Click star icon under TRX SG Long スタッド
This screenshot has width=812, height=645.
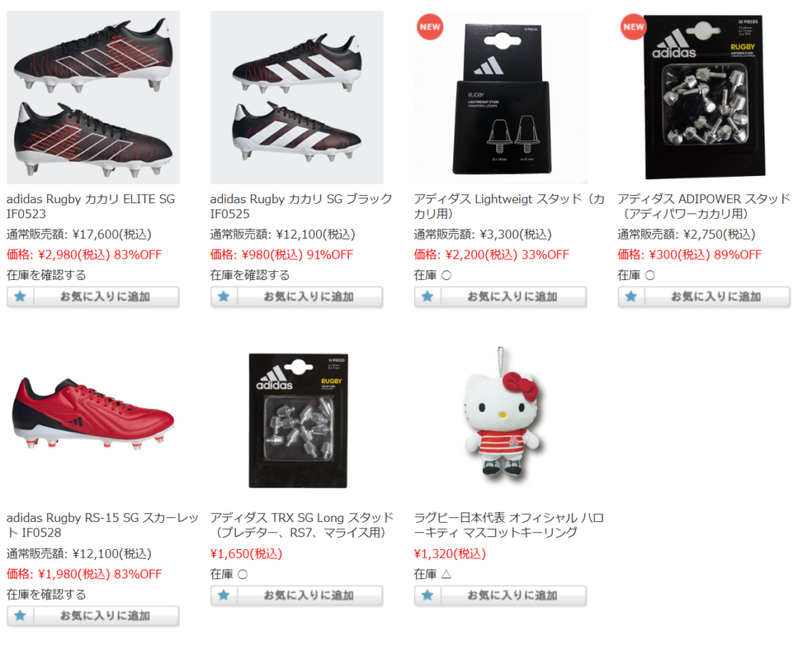(x=224, y=595)
